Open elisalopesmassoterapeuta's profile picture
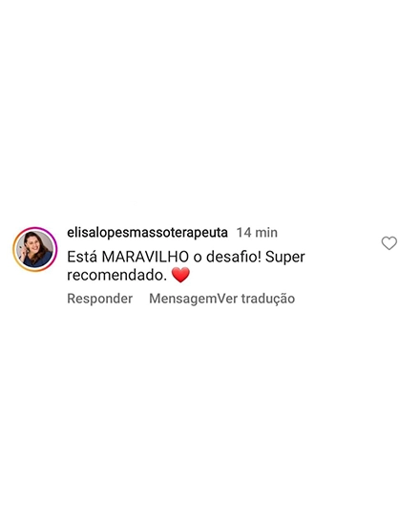This screenshot has height=519, width=420. [x=34, y=249]
